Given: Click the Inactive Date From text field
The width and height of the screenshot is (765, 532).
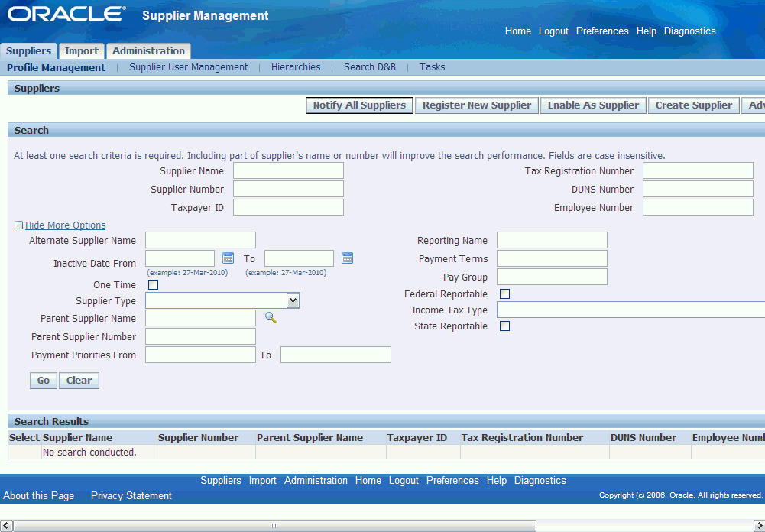Looking at the screenshot, I should point(180,258).
